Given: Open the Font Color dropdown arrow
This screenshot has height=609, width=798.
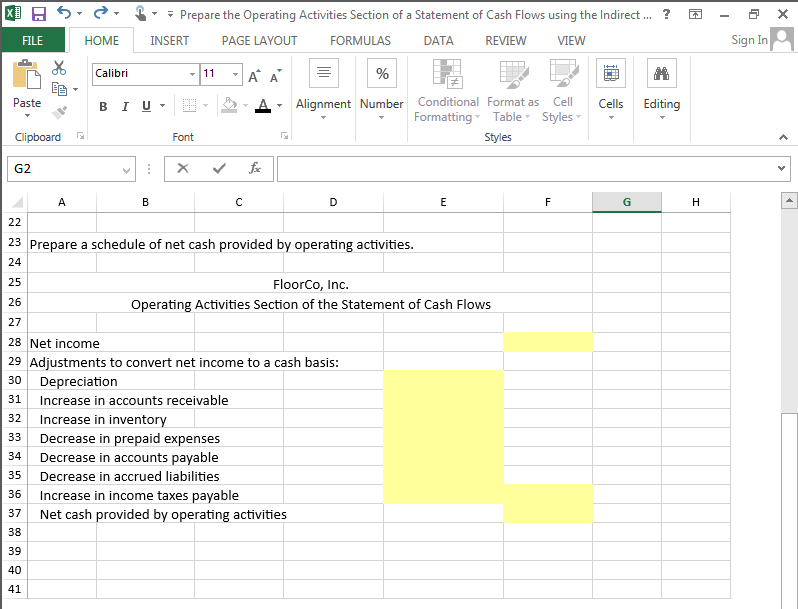Looking at the screenshot, I should pyautogui.click(x=279, y=106).
